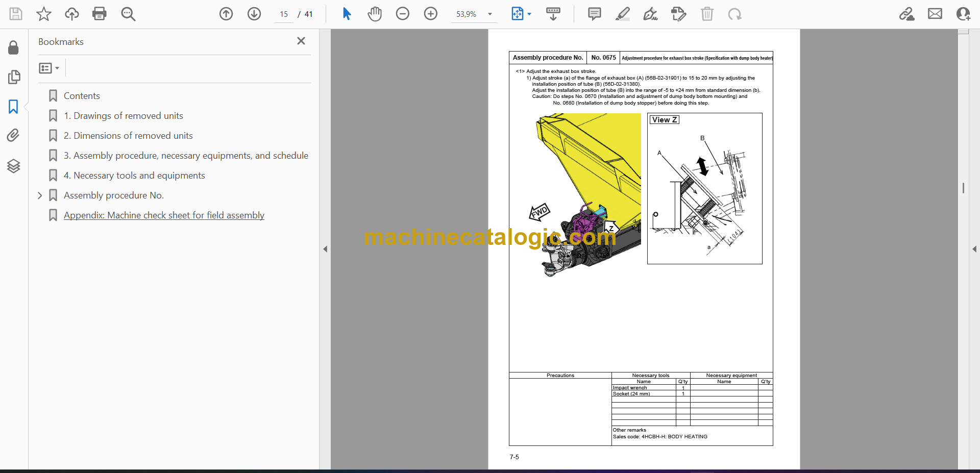Image resolution: width=980 pixels, height=473 pixels.
Task: Open bookmark options dropdown menu
Action: point(50,68)
